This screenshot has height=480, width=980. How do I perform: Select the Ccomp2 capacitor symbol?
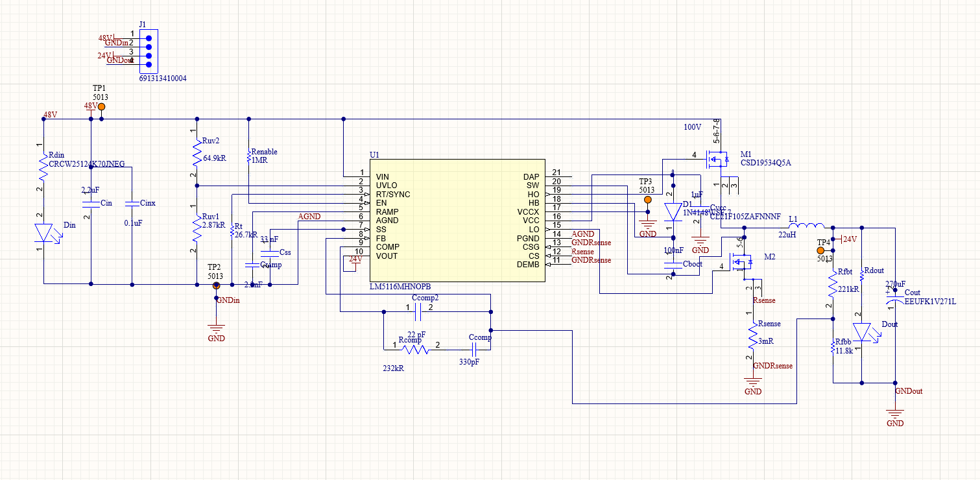point(418,313)
